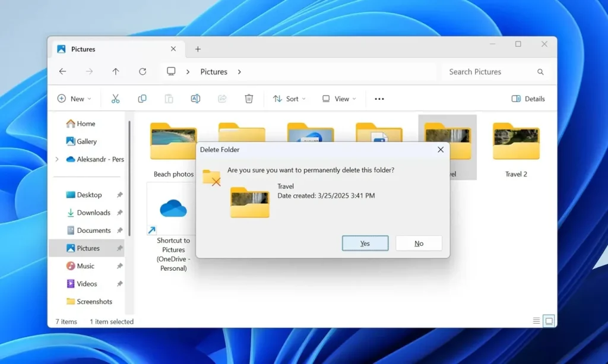Minimize the File Explorer window
The height and width of the screenshot is (364, 608).
492,44
